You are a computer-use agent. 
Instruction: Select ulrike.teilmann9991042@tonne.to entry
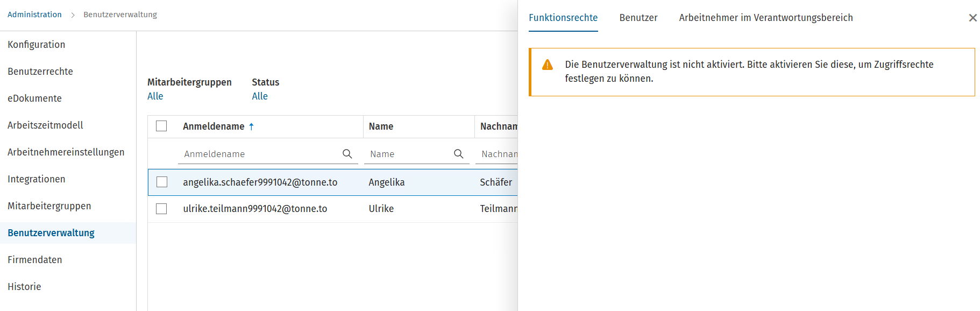point(255,209)
